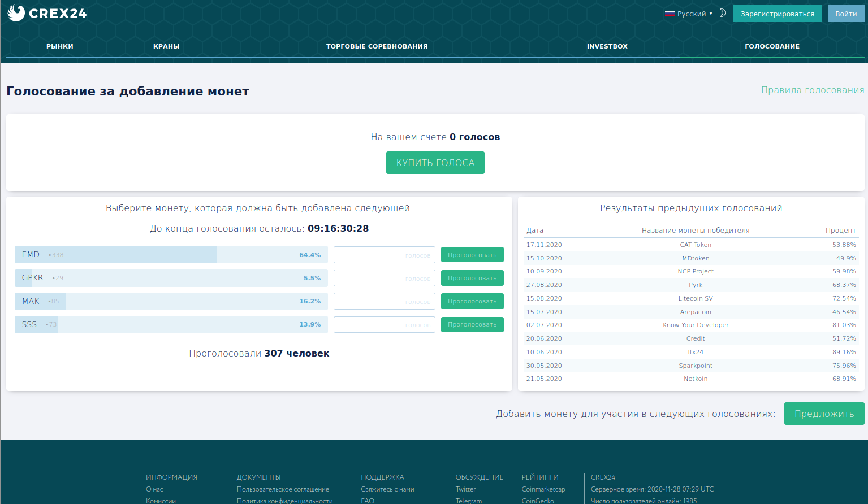Click Litecoin SV in results table
Viewport: 868px width, 504px height.
click(696, 298)
